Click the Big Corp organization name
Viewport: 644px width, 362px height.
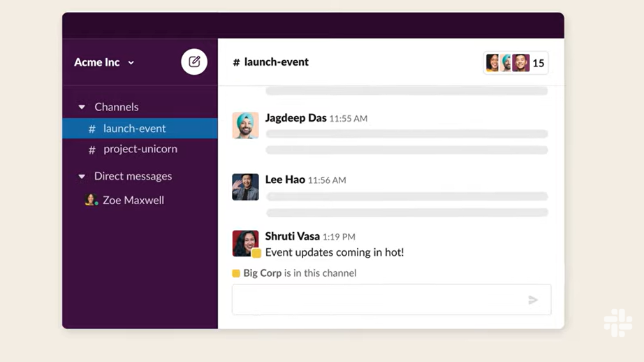point(263,273)
